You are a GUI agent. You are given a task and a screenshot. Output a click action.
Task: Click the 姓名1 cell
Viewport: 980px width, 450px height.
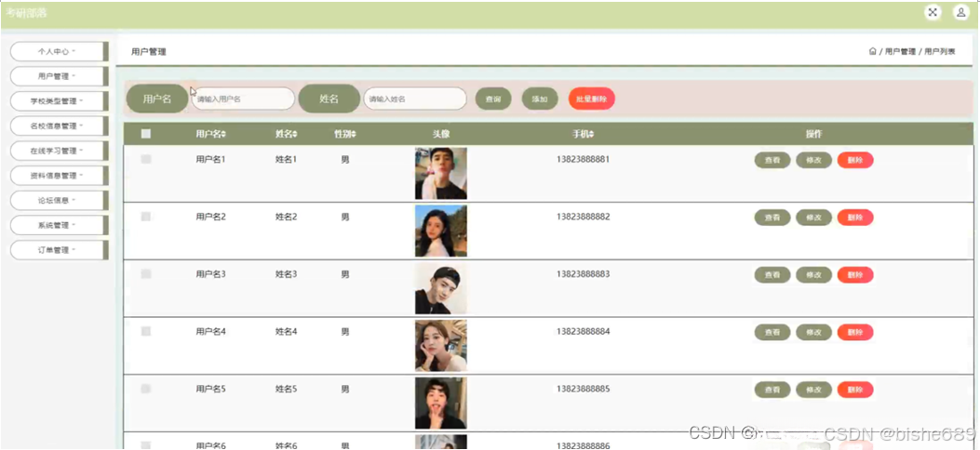[x=287, y=159]
